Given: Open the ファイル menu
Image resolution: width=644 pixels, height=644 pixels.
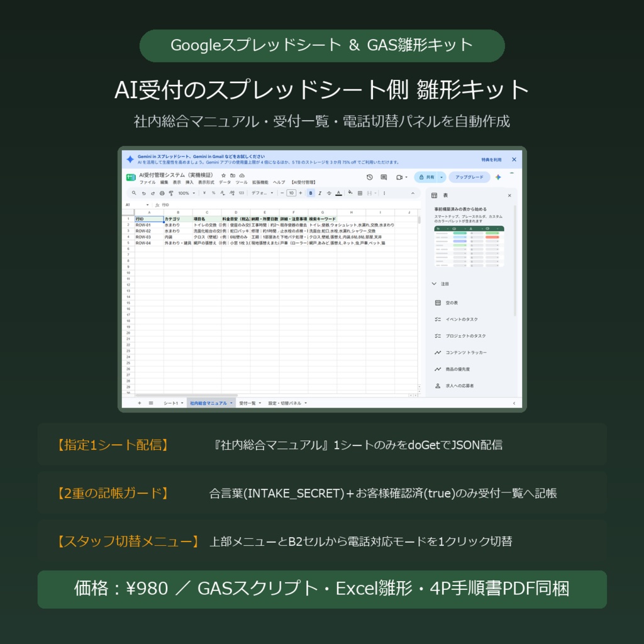Looking at the screenshot, I should tap(147, 182).
